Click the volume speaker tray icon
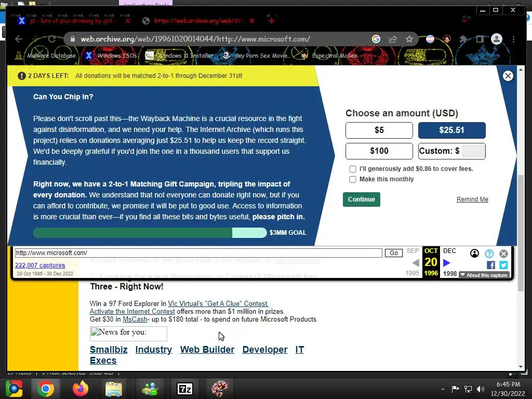Screen dimensions: 532x399 tap(480, 389)
